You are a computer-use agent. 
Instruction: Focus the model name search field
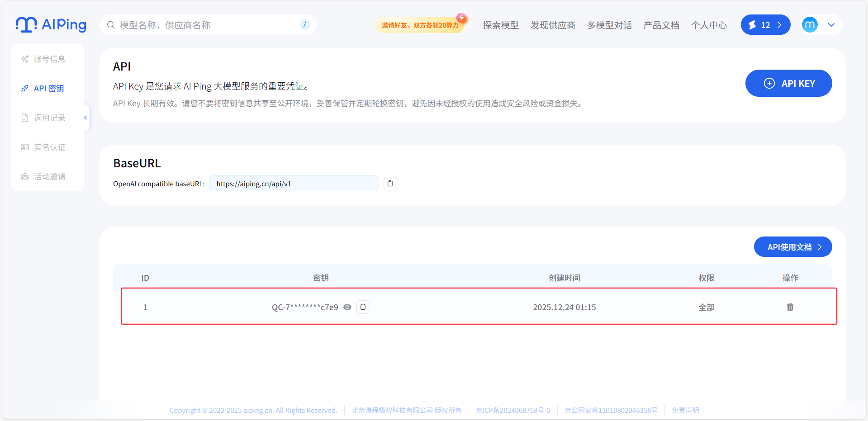click(208, 25)
